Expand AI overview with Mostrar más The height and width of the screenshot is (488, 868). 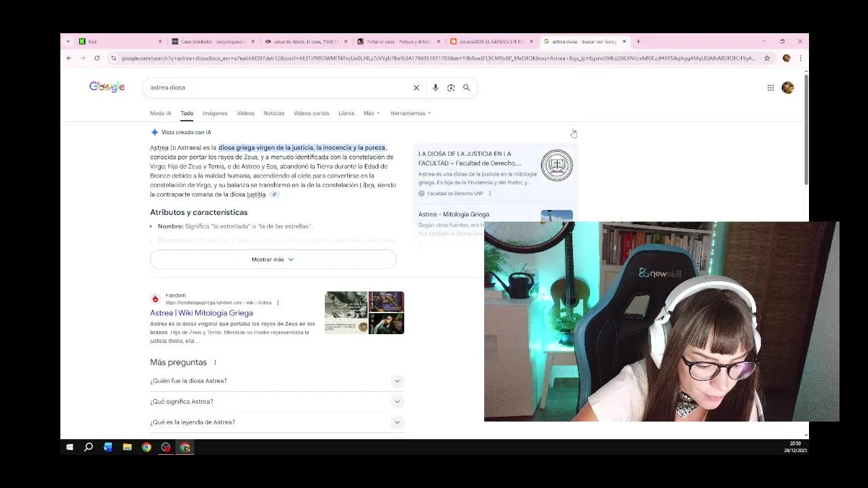tap(273, 260)
